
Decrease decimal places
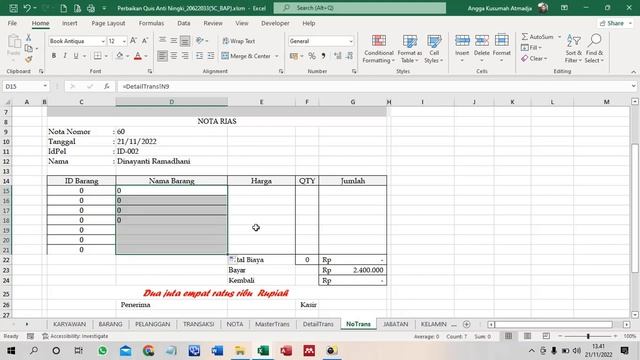349,56
